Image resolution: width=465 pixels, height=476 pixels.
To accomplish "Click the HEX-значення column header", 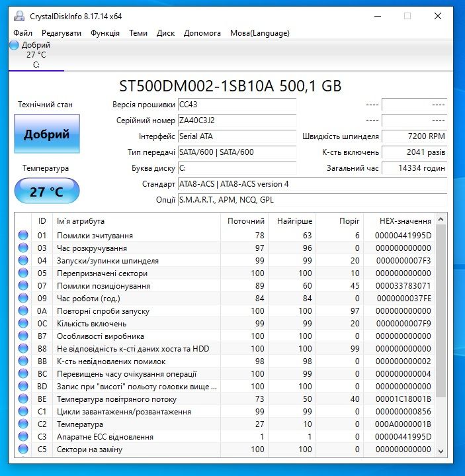I will tap(399, 220).
